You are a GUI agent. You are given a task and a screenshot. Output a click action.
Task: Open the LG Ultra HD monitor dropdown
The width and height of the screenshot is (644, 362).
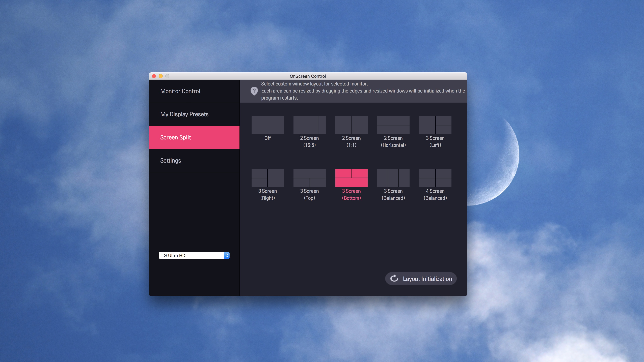click(191, 255)
